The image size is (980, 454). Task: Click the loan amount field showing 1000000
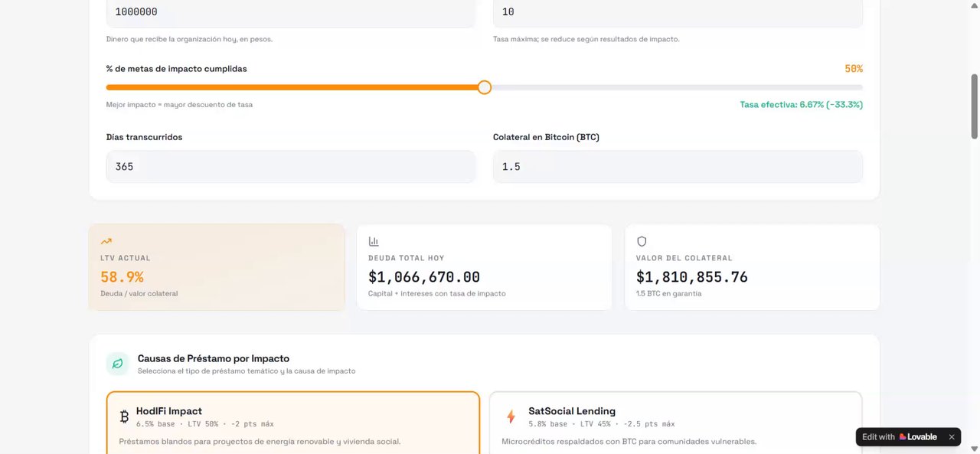tap(290, 12)
